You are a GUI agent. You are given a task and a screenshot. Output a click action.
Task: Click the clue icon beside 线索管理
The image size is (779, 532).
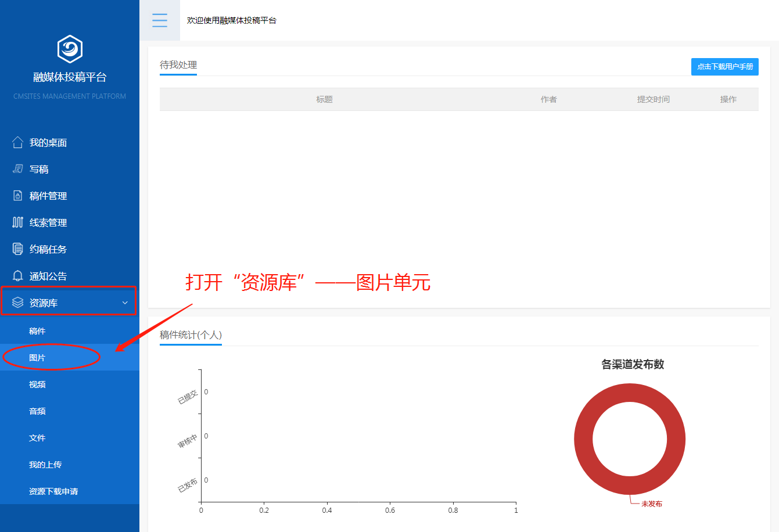(18, 222)
